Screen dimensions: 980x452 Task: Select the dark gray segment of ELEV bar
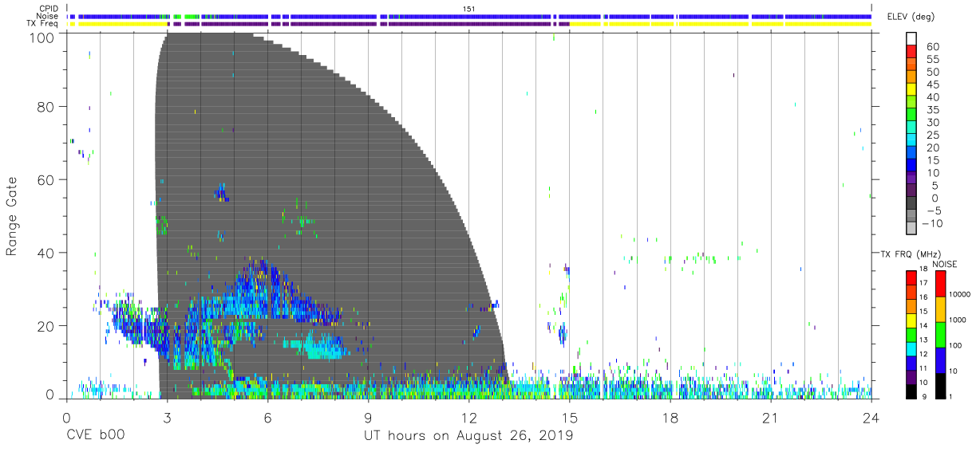tap(911, 204)
